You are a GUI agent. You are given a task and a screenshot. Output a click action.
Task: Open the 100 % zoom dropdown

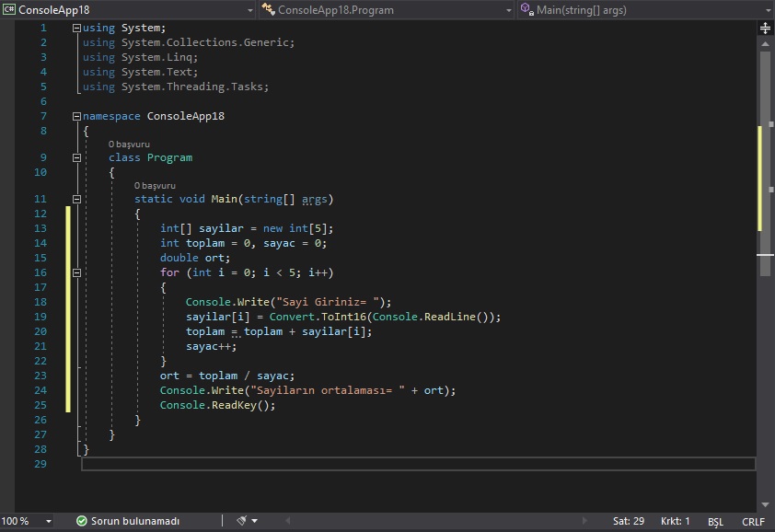pos(49,521)
